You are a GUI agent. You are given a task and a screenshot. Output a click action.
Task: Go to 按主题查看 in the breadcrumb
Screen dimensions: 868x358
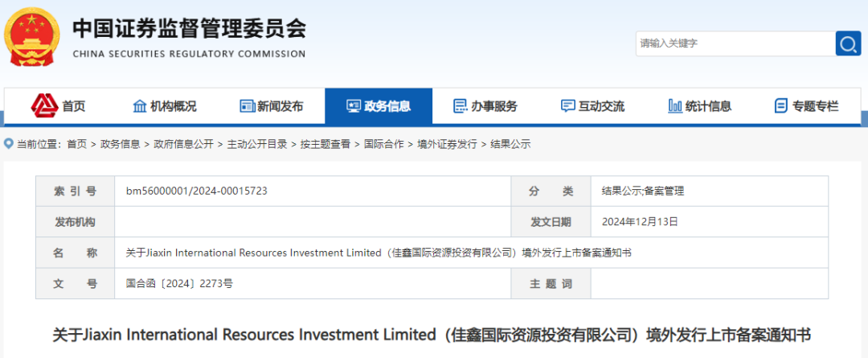point(325,145)
